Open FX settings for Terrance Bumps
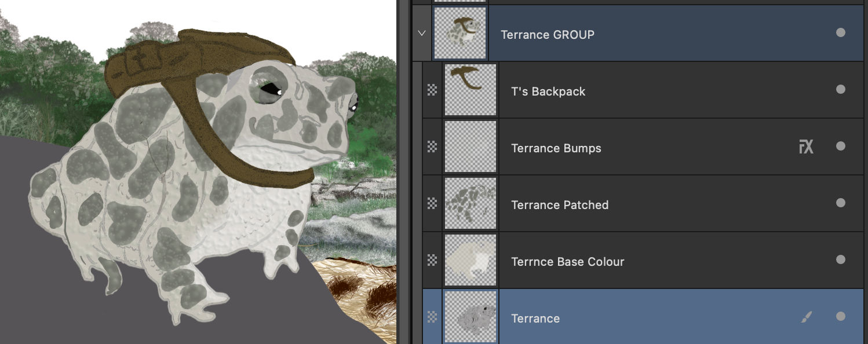Viewport: 868px width, 344px height. click(x=806, y=147)
